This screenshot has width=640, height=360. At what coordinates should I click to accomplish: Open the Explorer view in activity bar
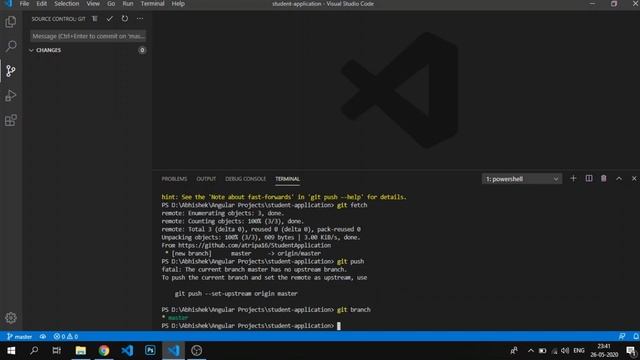(11, 22)
